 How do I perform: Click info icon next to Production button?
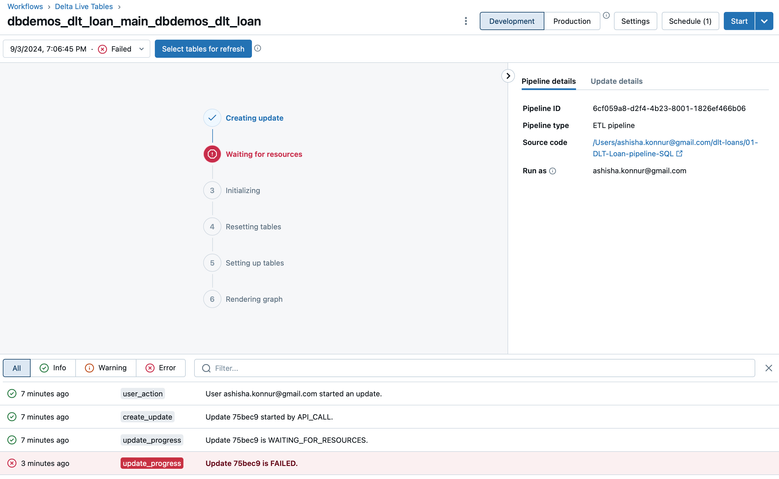click(606, 16)
